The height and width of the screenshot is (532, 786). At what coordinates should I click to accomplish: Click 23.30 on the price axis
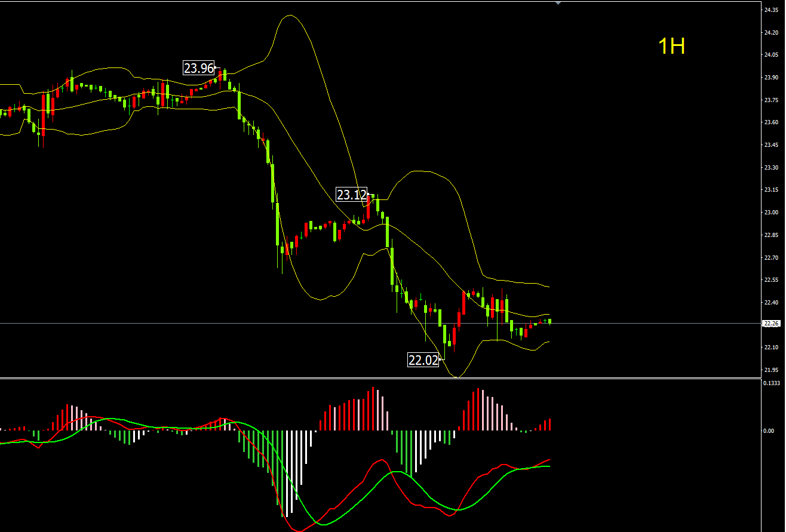tap(771, 168)
